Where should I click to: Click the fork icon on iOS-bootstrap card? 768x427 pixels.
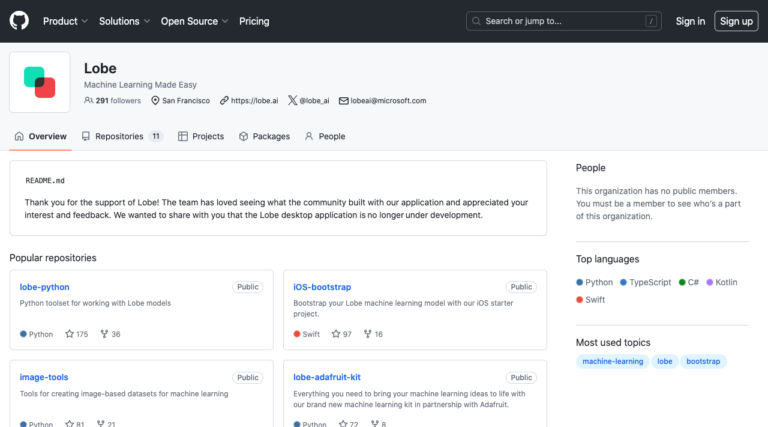(367, 334)
